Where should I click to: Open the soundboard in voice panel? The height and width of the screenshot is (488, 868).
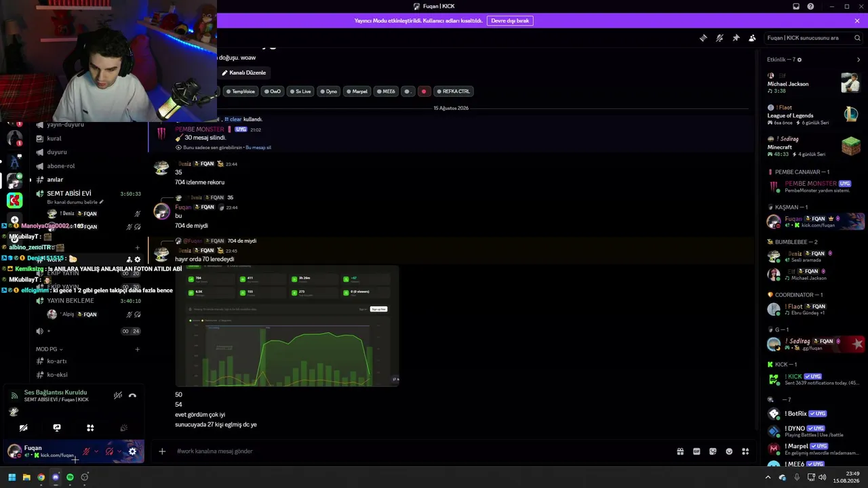123,428
